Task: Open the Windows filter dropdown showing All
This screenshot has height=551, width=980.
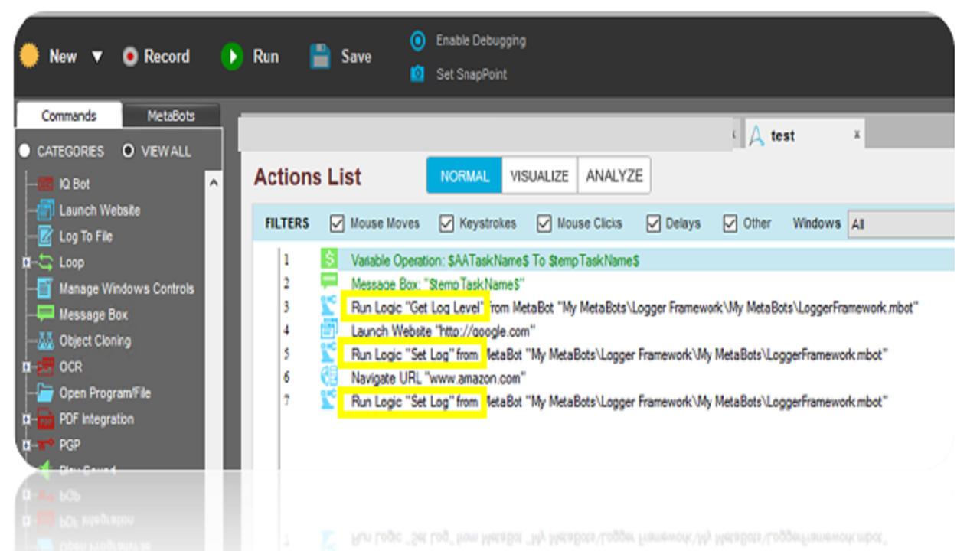Action: [x=900, y=224]
